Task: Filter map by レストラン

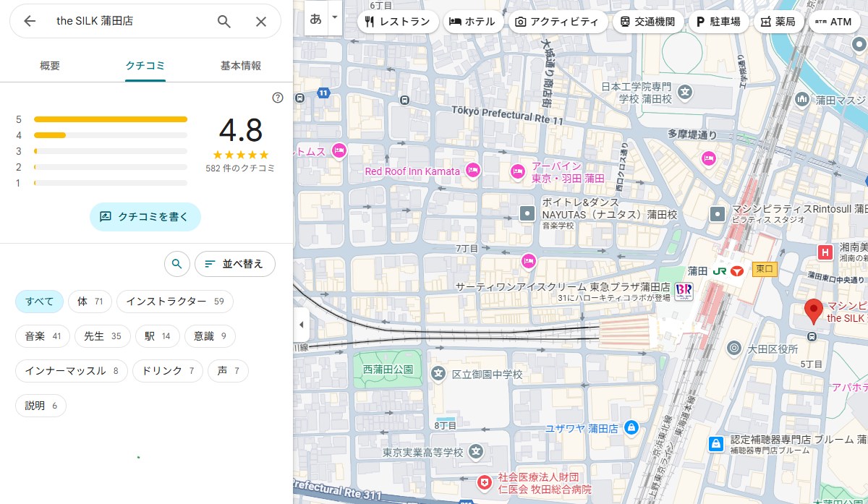Action: 399,22
